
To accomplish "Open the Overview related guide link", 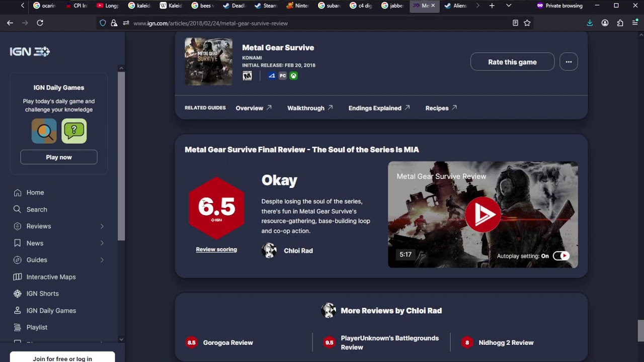I will click(x=254, y=108).
